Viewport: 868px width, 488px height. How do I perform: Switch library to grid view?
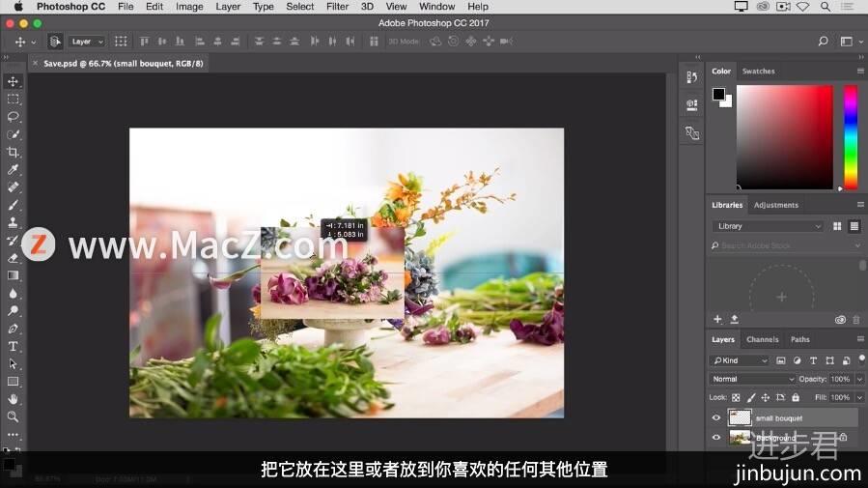pos(837,226)
